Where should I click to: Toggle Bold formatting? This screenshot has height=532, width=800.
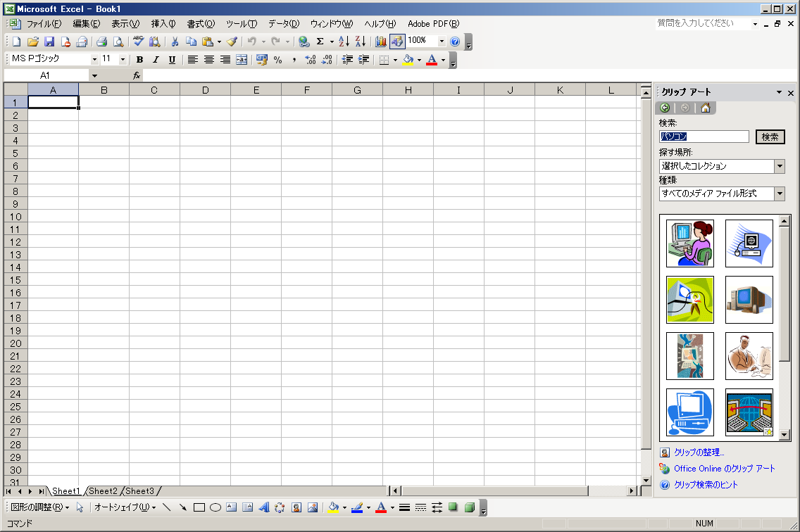(x=139, y=60)
